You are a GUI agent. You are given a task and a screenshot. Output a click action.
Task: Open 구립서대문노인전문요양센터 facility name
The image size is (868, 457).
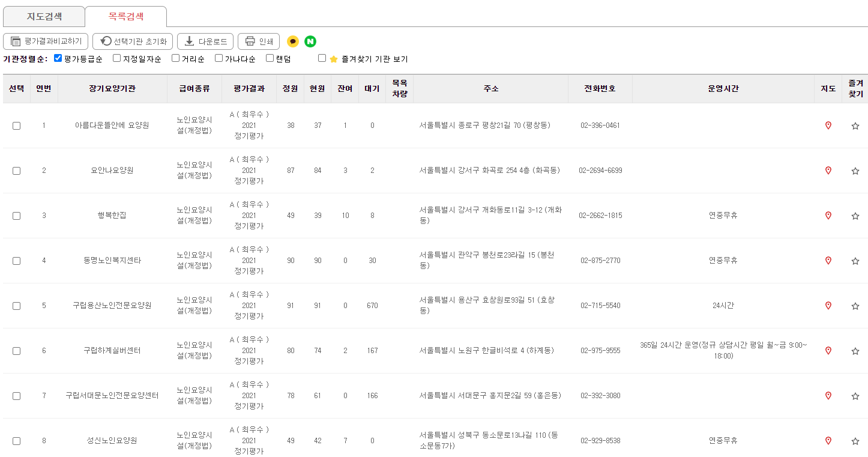[112, 396]
